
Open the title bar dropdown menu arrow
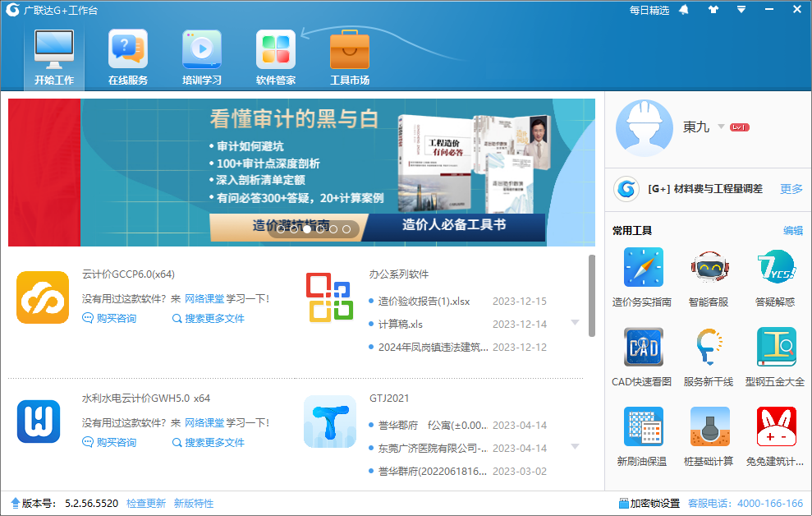(741, 9)
